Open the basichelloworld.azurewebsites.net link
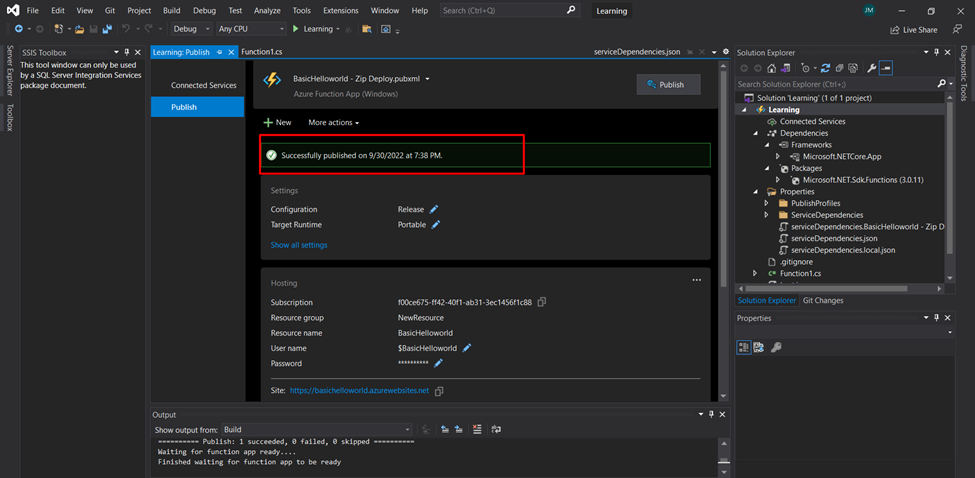 pyautogui.click(x=359, y=391)
